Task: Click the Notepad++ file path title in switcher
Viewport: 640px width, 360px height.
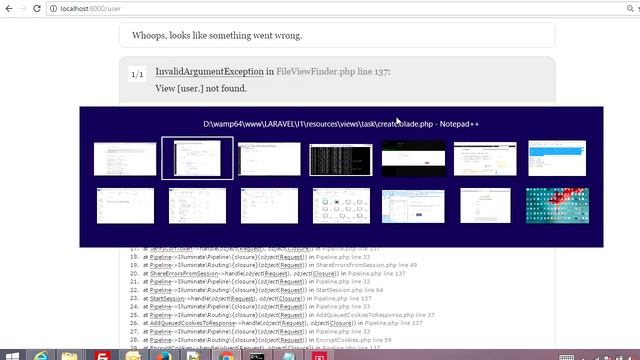Action: click(x=341, y=124)
